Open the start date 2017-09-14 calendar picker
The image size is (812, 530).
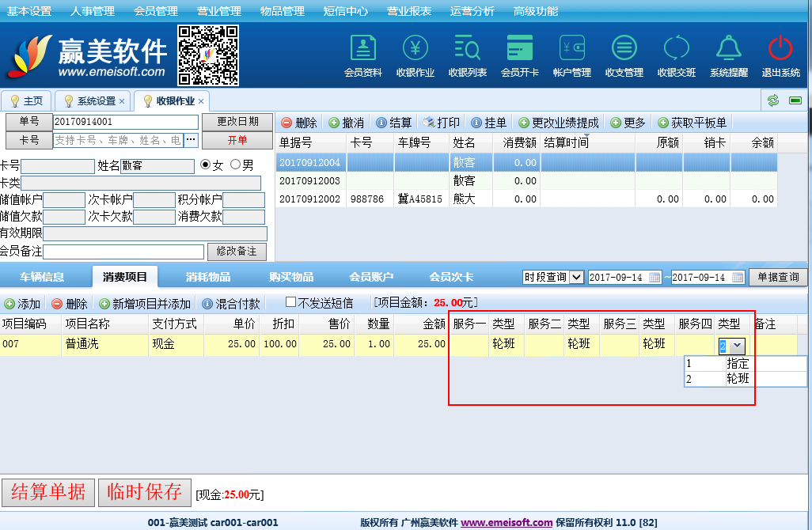(x=655, y=278)
